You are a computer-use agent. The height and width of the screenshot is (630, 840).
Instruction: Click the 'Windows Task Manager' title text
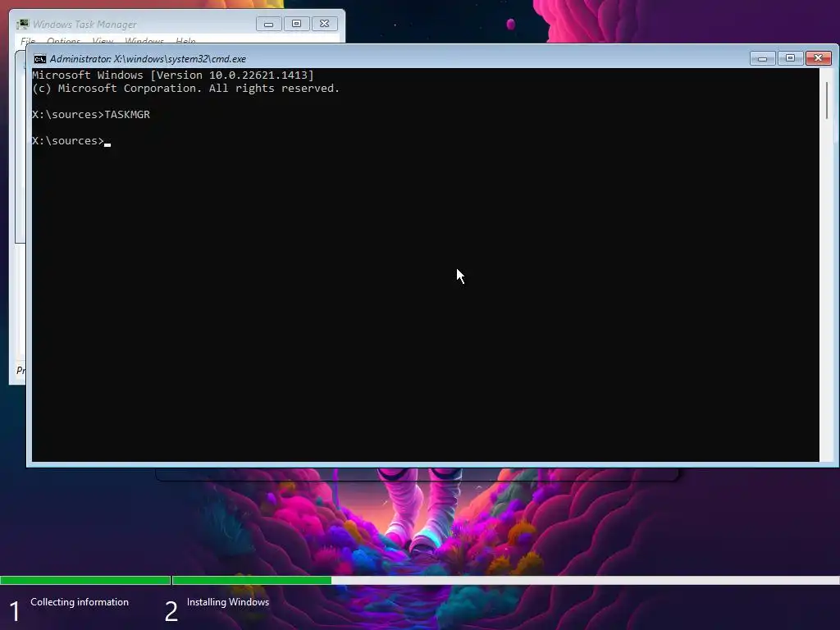tap(84, 25)
